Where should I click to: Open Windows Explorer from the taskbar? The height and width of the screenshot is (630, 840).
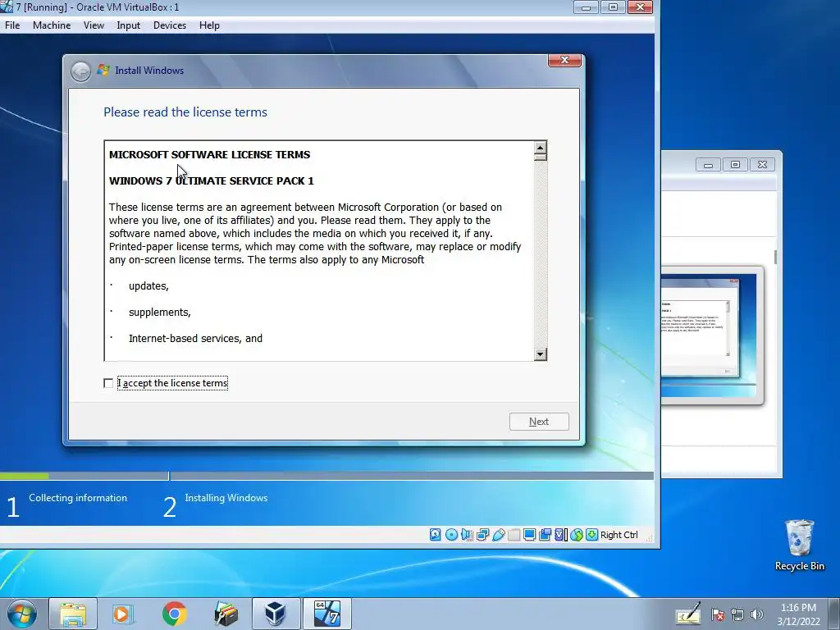[73, 614]
